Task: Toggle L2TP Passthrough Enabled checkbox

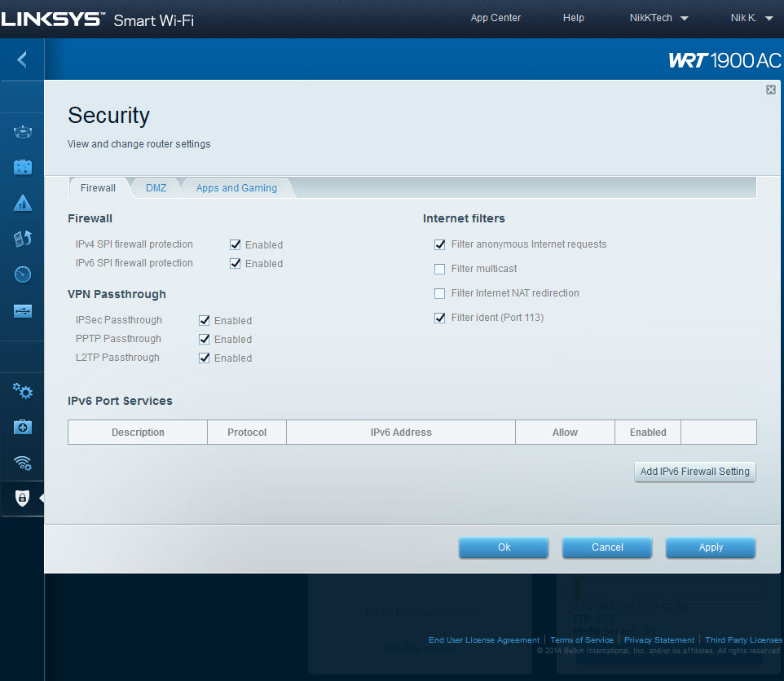Action: point(204,358)
